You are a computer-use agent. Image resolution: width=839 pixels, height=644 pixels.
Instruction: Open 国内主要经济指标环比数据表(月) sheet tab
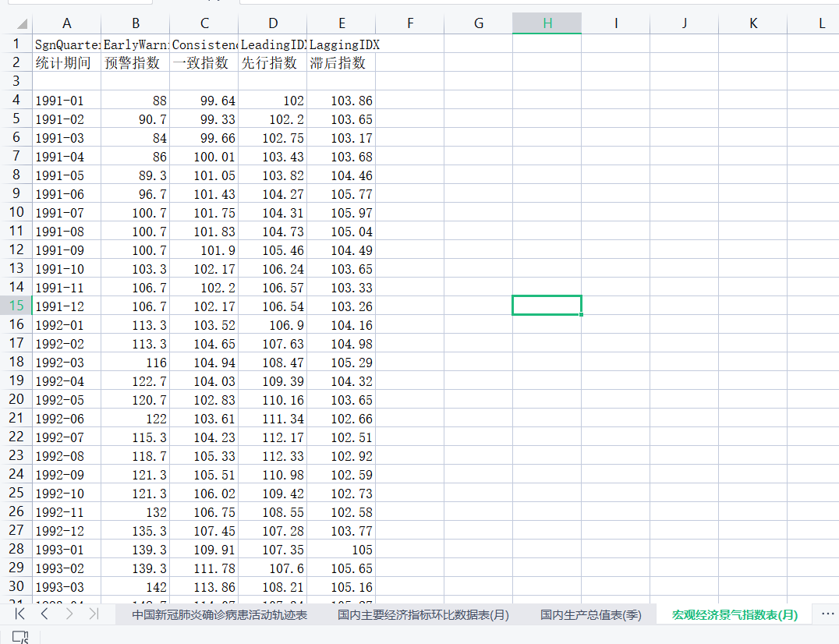click(x=423, y=614)
